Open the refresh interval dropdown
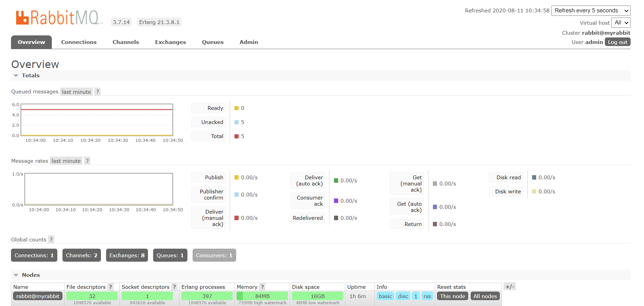Viewport: 644px width, 306px height. click(x=591, y=11)
